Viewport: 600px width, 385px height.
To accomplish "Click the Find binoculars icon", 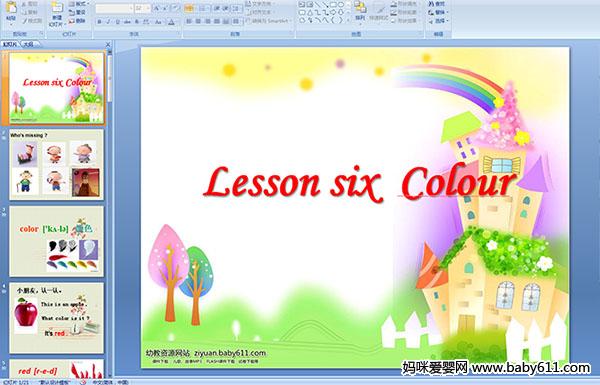I will point(431,4).
